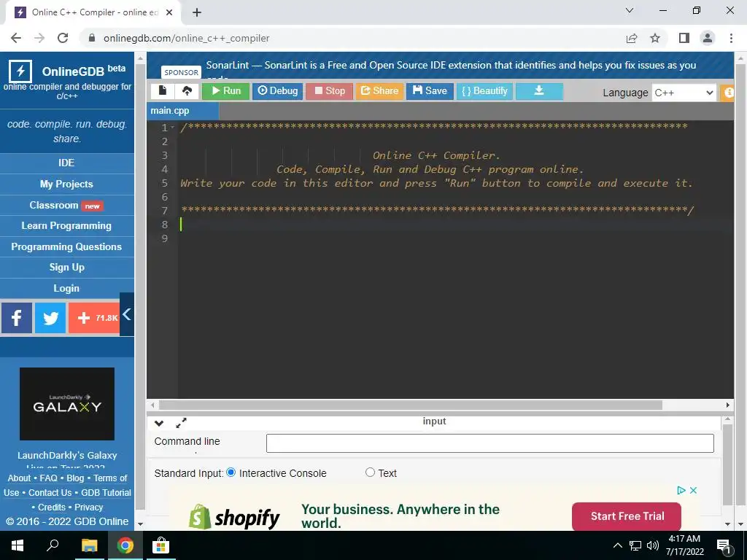The height and width of the screenshot is (560, 747).
Task: Open the Share button
Action: click(379, 91)
